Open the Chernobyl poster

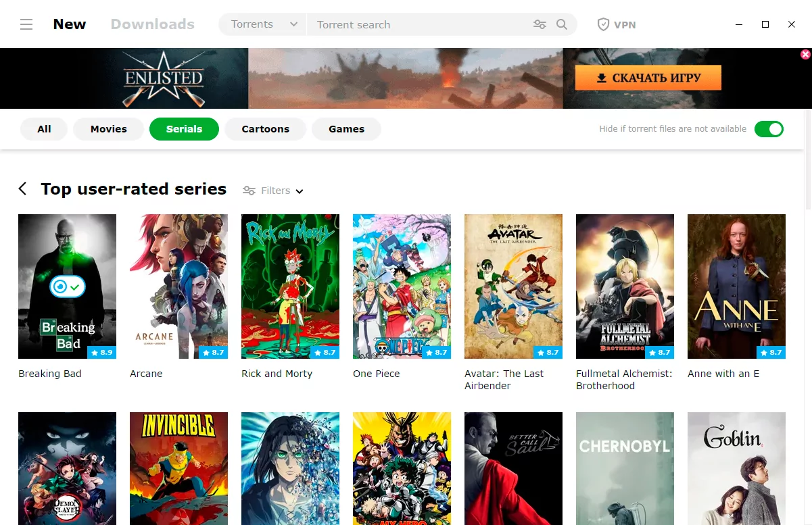click(x=625, y=468)
